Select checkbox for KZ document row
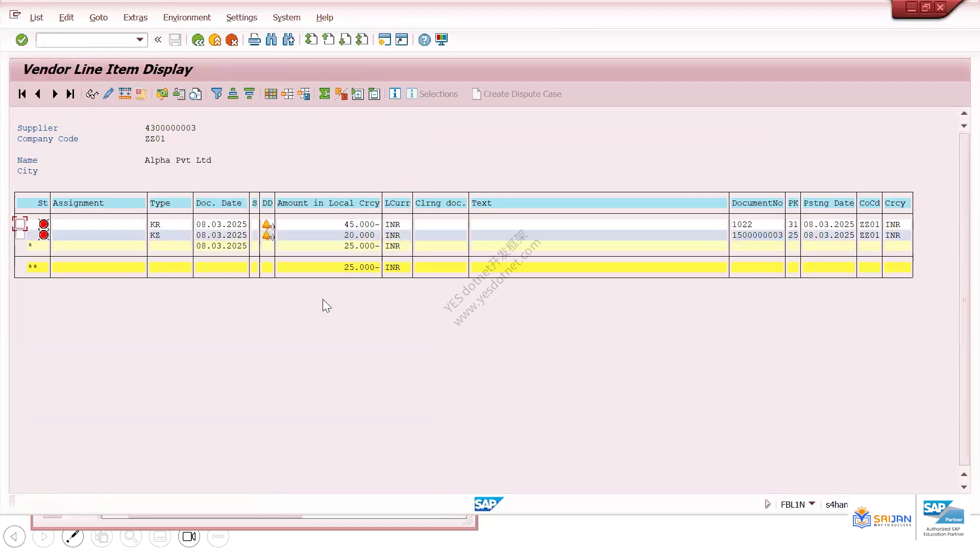Image resolution: width=980 pixels, height=551 pixels. point(20,235)
